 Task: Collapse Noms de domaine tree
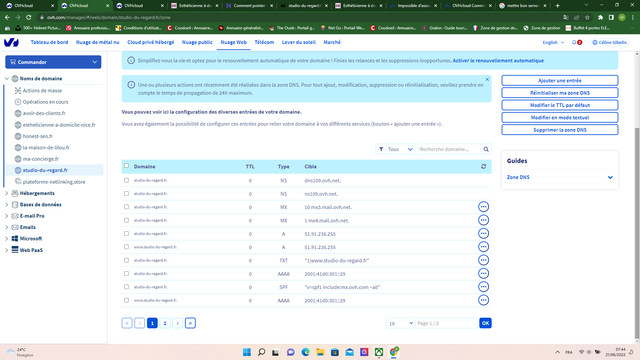(x=7, y=78)
